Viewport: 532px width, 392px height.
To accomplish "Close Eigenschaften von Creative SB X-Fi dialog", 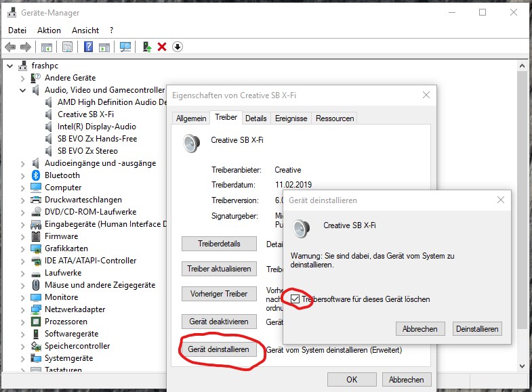I will (426, 95).
